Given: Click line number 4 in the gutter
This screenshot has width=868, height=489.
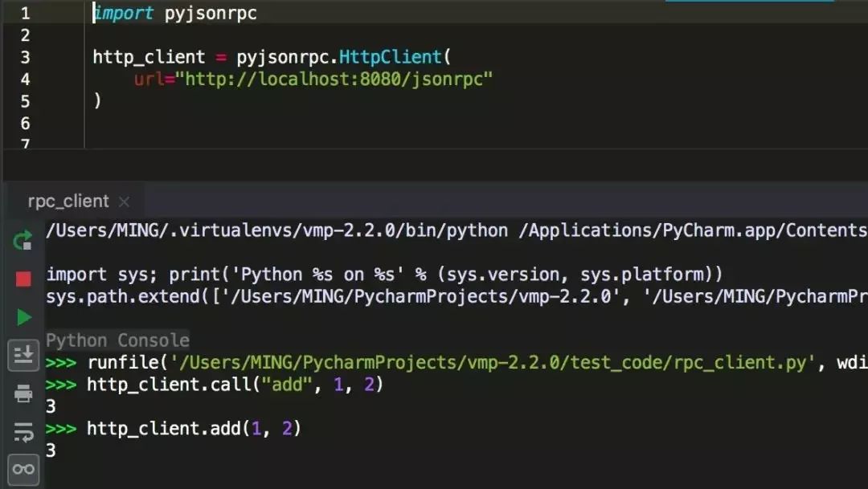Looking at the screenshot, I should [x=25, y=79].
